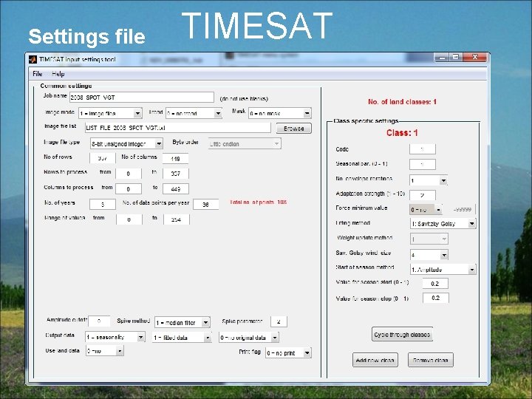Open the Help menu
The image size is (532, 399).
[58, 74]
